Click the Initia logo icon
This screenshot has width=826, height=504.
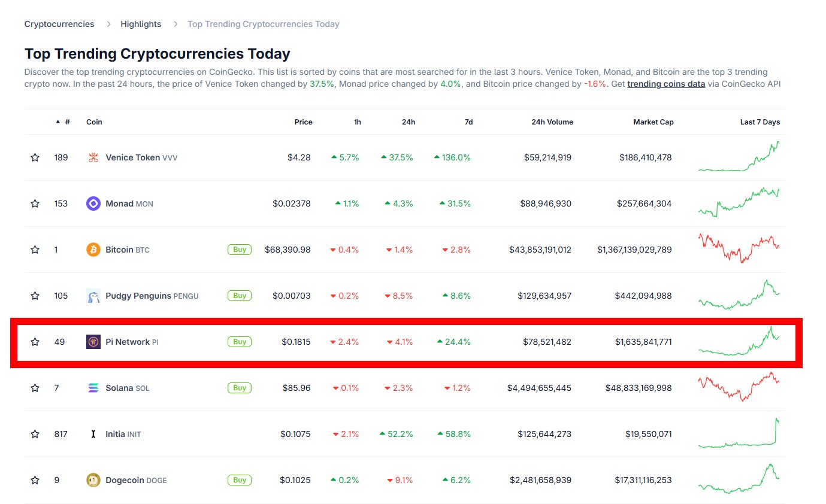coord(93,434)
